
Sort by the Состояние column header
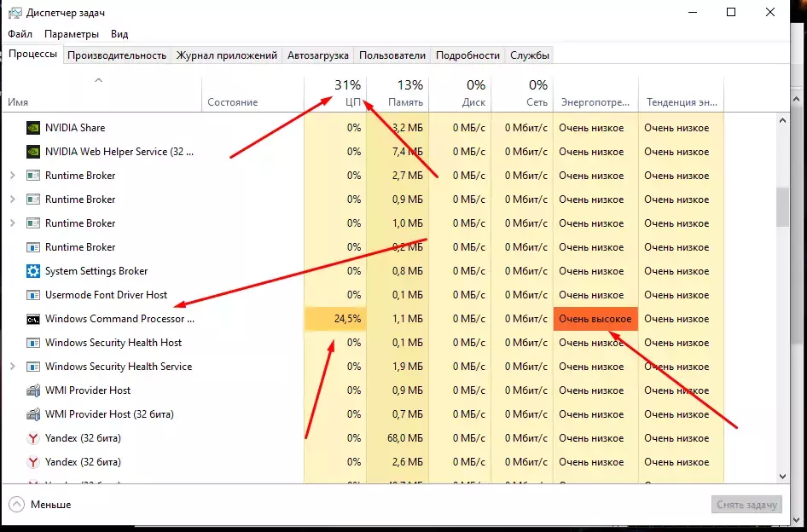[253, 94]
